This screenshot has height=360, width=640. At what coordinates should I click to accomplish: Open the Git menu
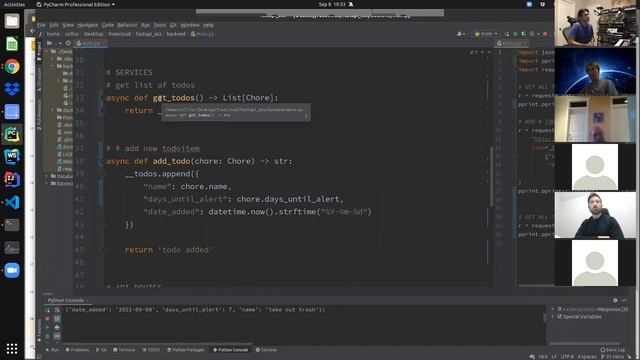point(173,25)
